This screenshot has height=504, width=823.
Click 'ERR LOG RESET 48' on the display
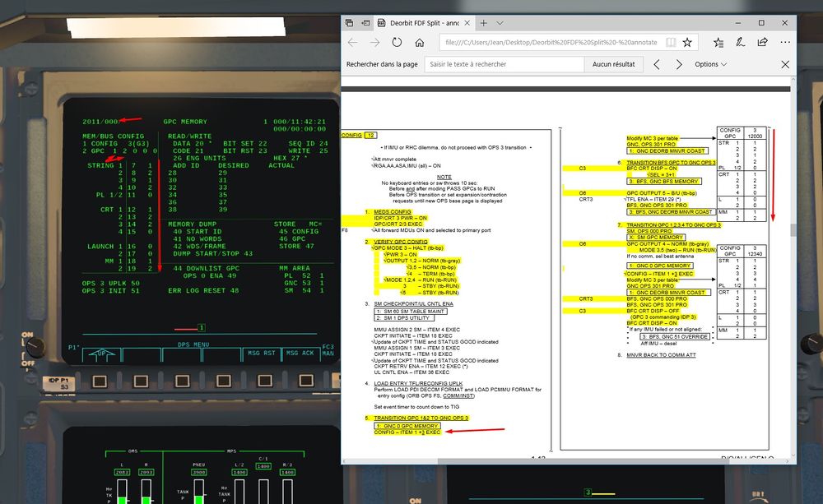pyautogui.click(x=203, y=290)
